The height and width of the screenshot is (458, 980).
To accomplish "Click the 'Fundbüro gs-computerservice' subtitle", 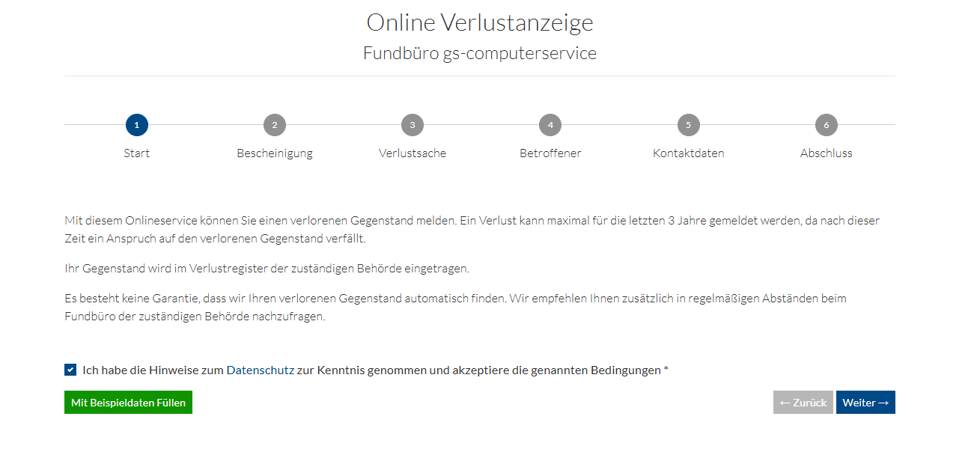I will [x=479, y=54].
